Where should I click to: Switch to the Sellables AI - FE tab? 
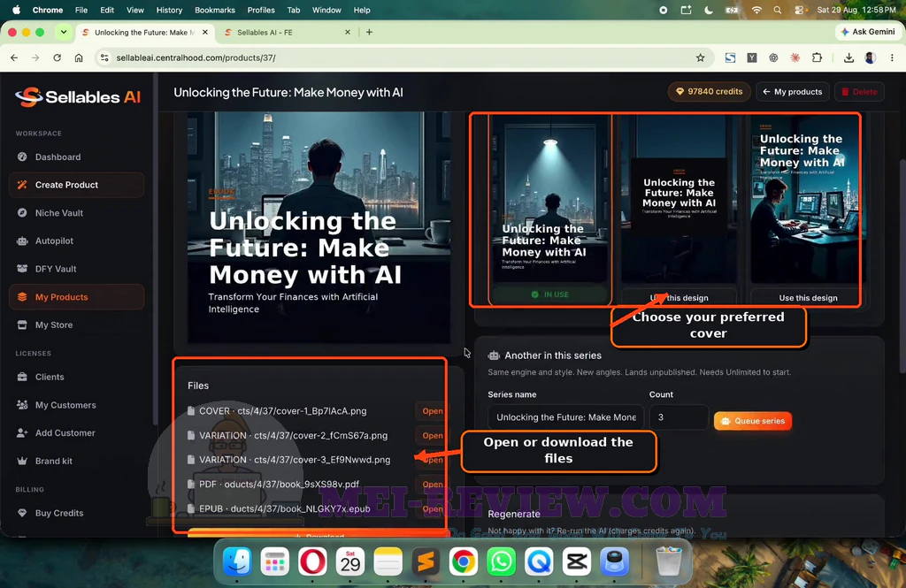pyautogui.click(x=288, y=33)
